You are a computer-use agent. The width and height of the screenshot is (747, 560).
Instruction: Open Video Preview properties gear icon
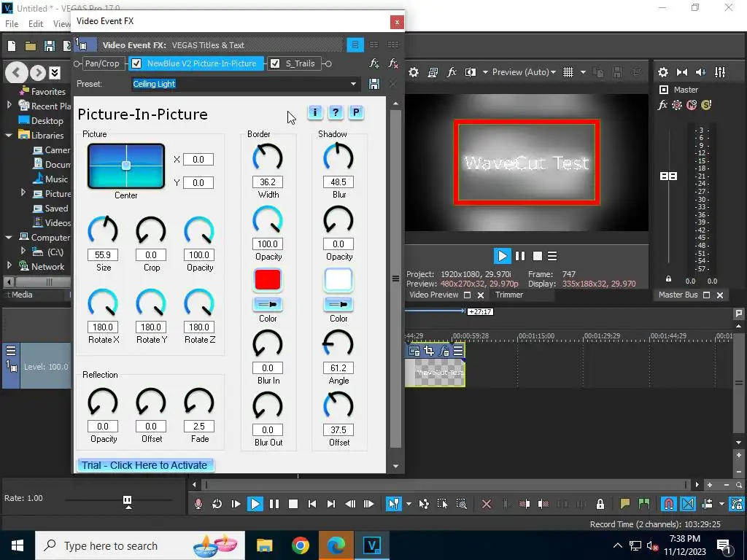coord(414,72)
